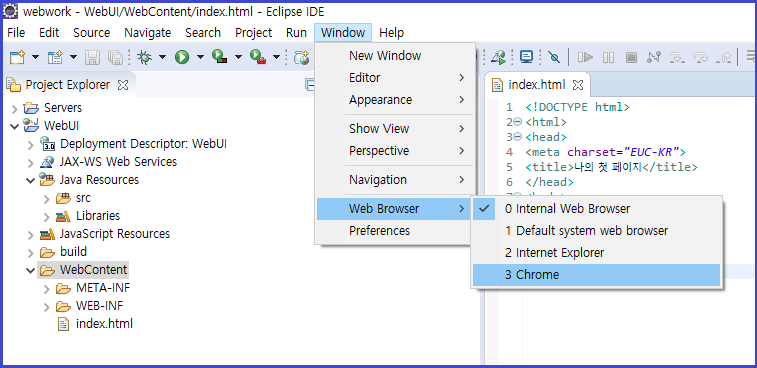Screen dimensions: 757x368
Task: Click the Save All toolbar icon
Action: point(115,57)
